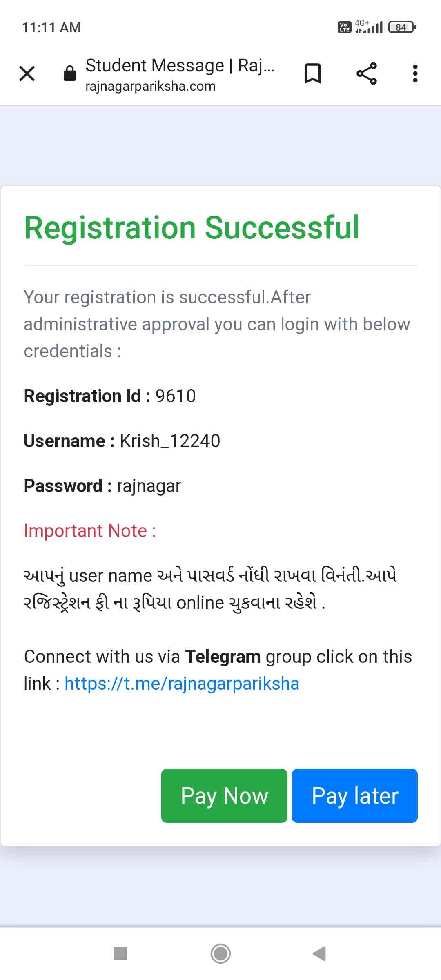Click the password value rajnagar

[x=149, y=486]
